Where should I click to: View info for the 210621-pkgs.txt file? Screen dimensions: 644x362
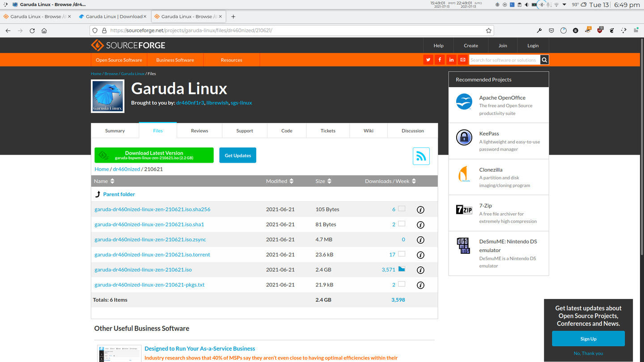click(420, 285)
